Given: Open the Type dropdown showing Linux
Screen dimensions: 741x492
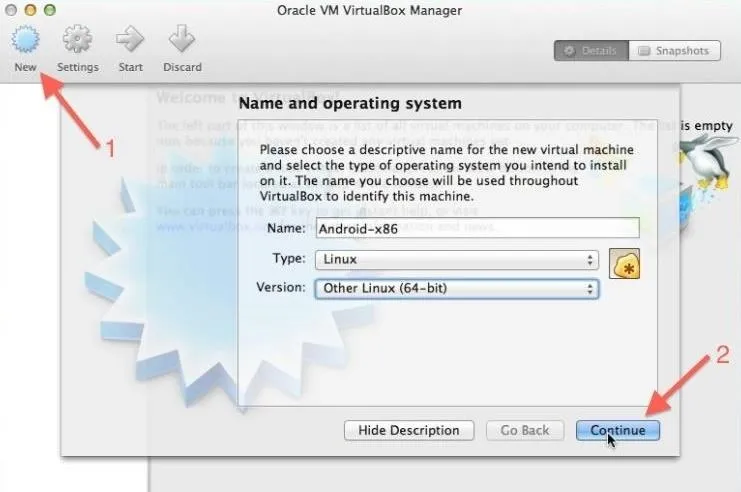Looking at the screenshot, I should click(457, 260).
